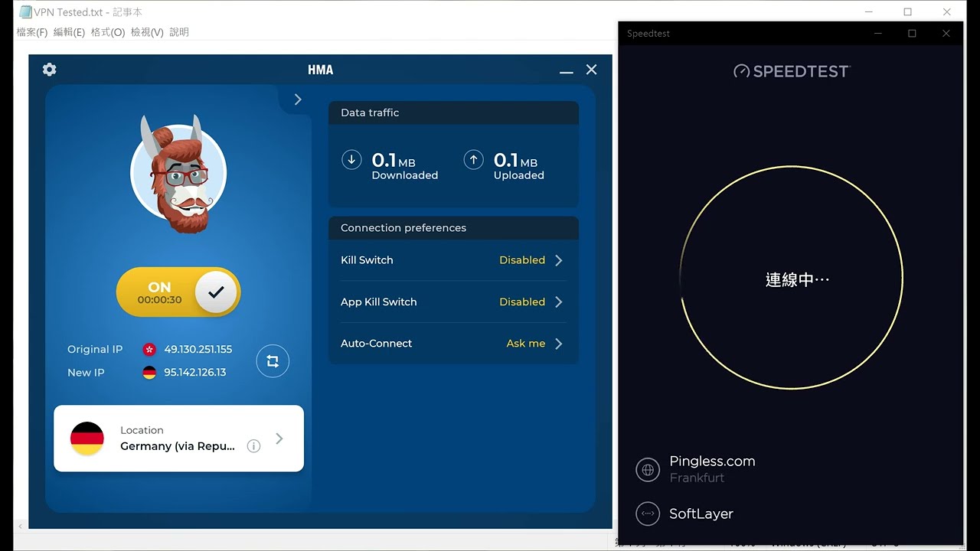The image size is (980, 551).
Task: Click the Notepad file icon in title bar
Action: coord(25,12)
